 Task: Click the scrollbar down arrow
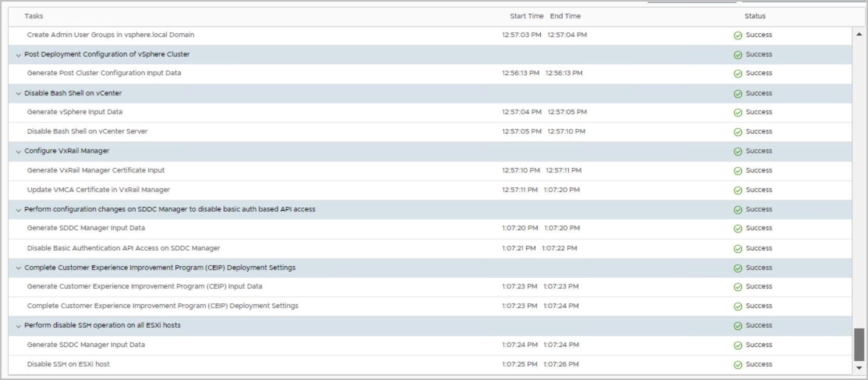click(859, 368)
